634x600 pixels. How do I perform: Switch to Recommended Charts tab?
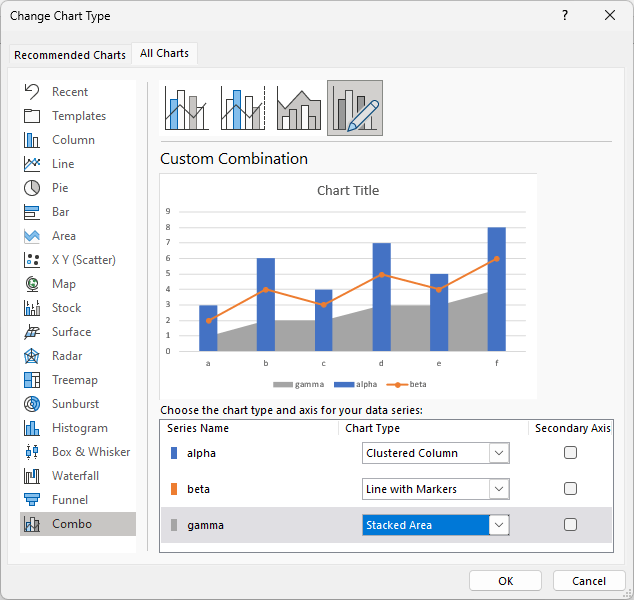pyautogui.click(x=70, y=55)
